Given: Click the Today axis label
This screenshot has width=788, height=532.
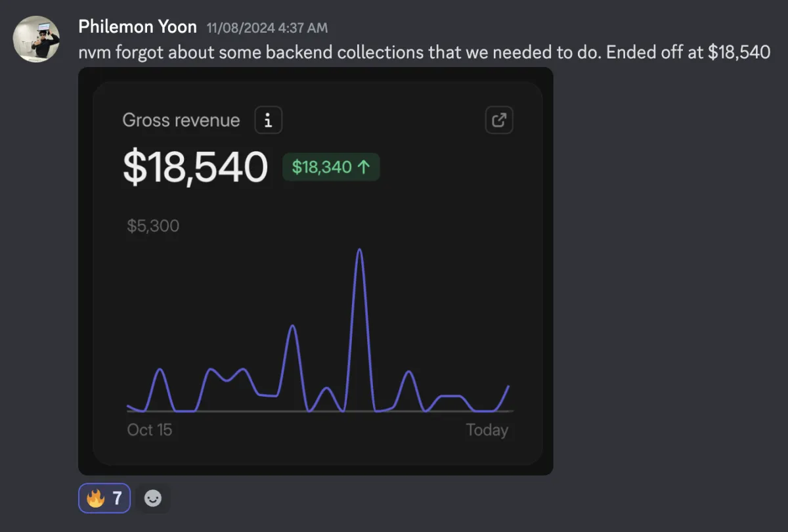Looking at the screenshot, I should tap(487, 430).
